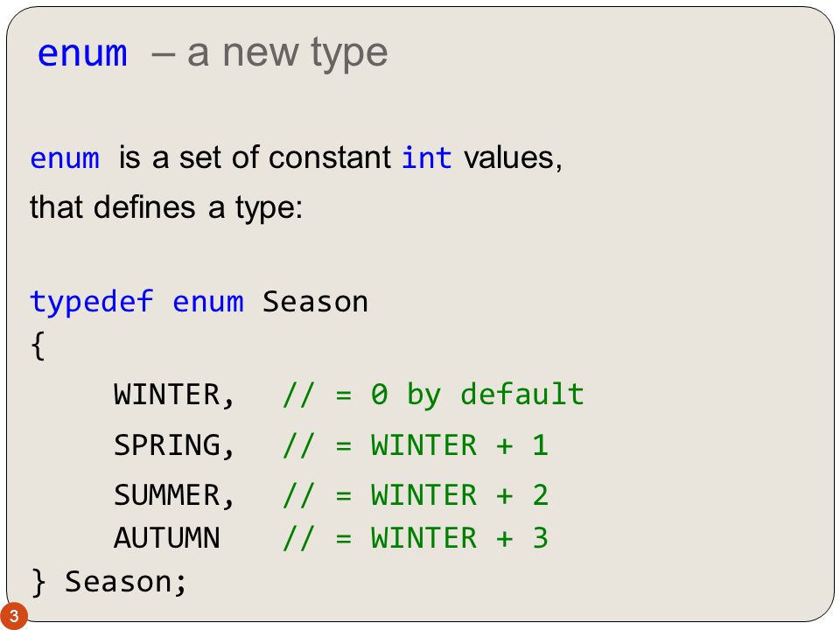Click the orange slide number 3 badge

pyautogui.click(x=13, y=615)
